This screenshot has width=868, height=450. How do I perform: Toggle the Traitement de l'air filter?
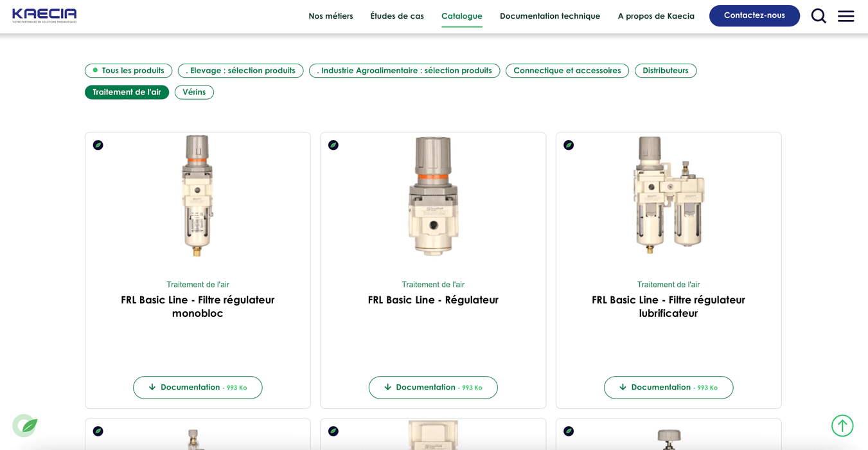(x=127, y=92)
